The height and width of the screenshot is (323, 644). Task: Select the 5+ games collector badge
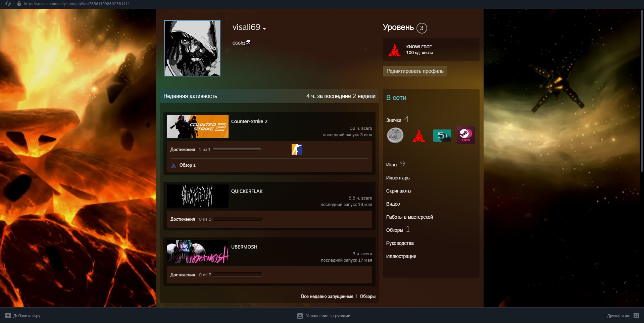pyautogui.click(x=442, y=136)
